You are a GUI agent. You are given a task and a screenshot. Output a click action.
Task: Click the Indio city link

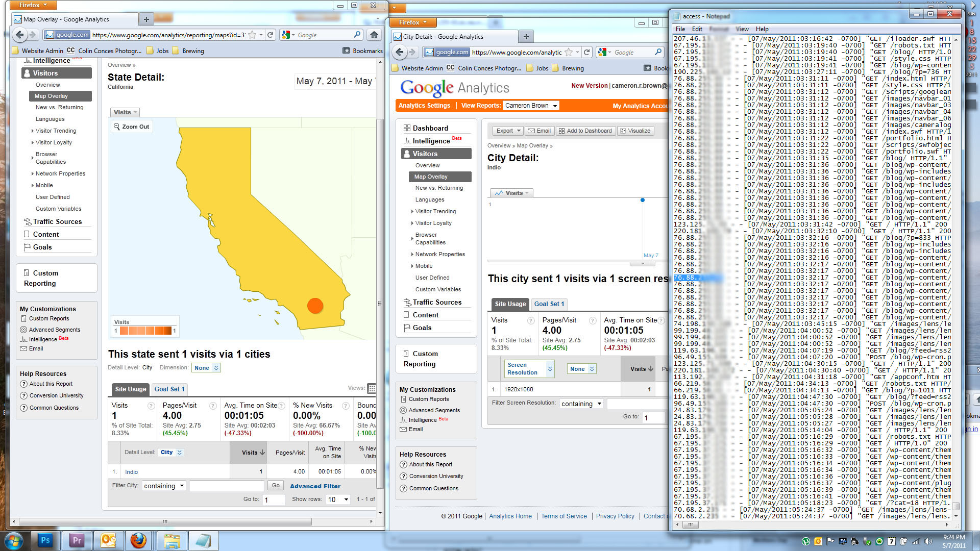(131, 472)
